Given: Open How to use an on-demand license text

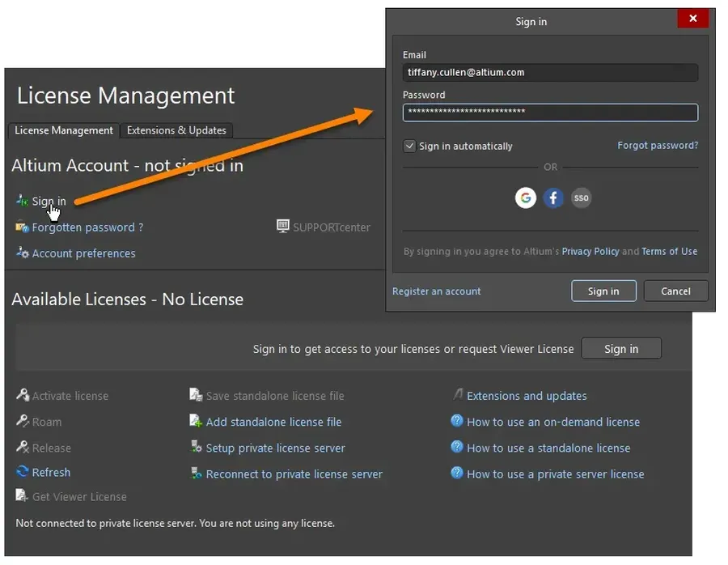Looking at the screenshot, I should pyautogui.click(x=553, y=422).
